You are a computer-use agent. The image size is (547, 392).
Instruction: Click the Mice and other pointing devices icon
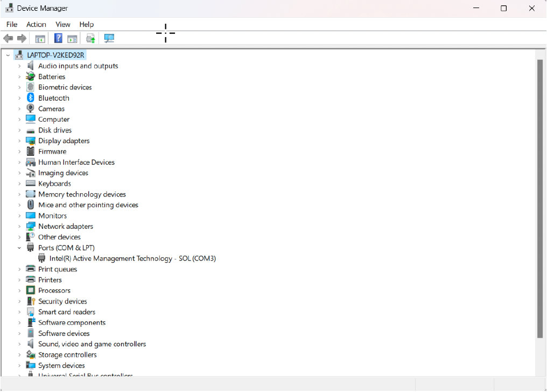(31, 205)
